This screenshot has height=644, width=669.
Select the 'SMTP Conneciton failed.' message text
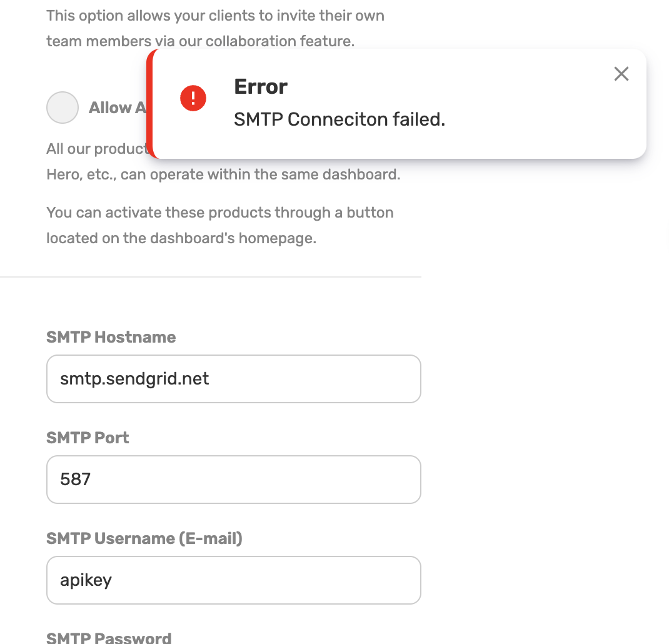pyautogui.click(x=340, y=119)
